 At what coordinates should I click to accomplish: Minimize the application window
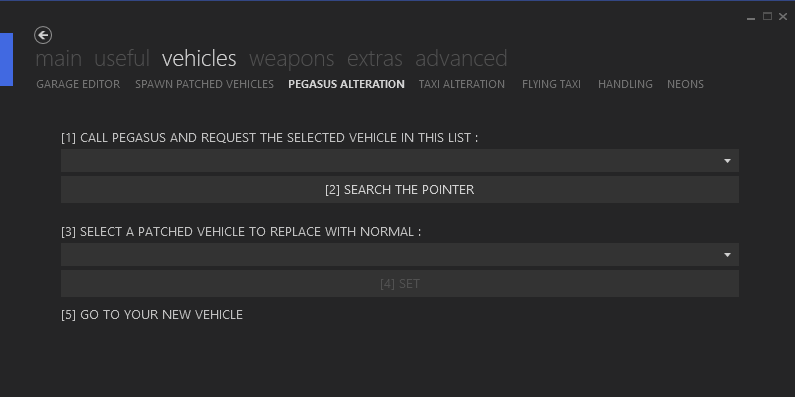coord(751,17)
